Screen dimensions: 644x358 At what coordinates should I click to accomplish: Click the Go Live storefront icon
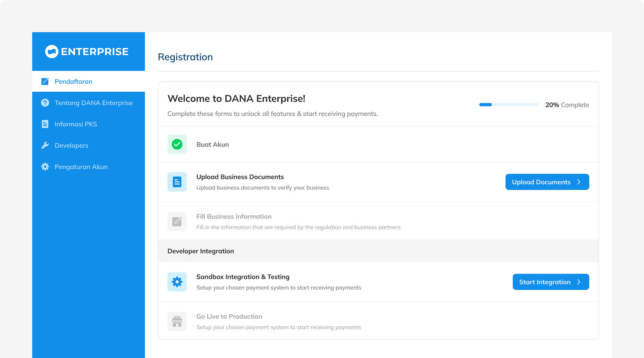(177, 321)
